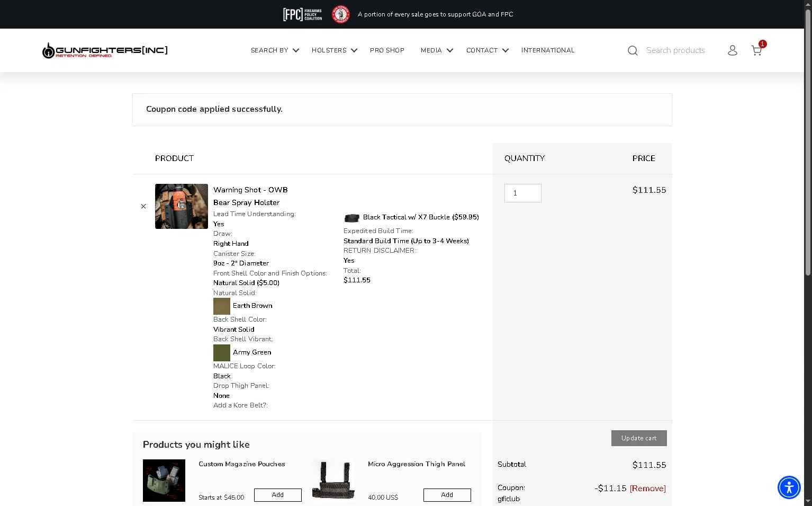Open the Warning Shot - OWB product link
812x506 pixels.
pyautogui.click(x=250, y=196)
